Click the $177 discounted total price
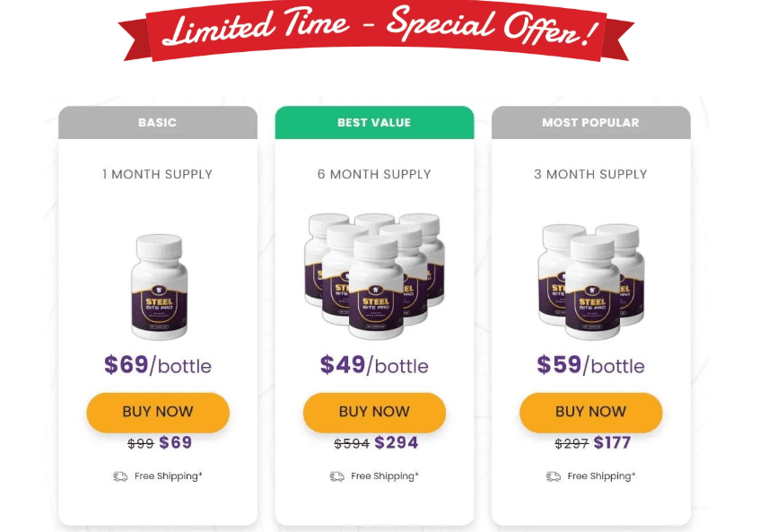 coord(612,442)
